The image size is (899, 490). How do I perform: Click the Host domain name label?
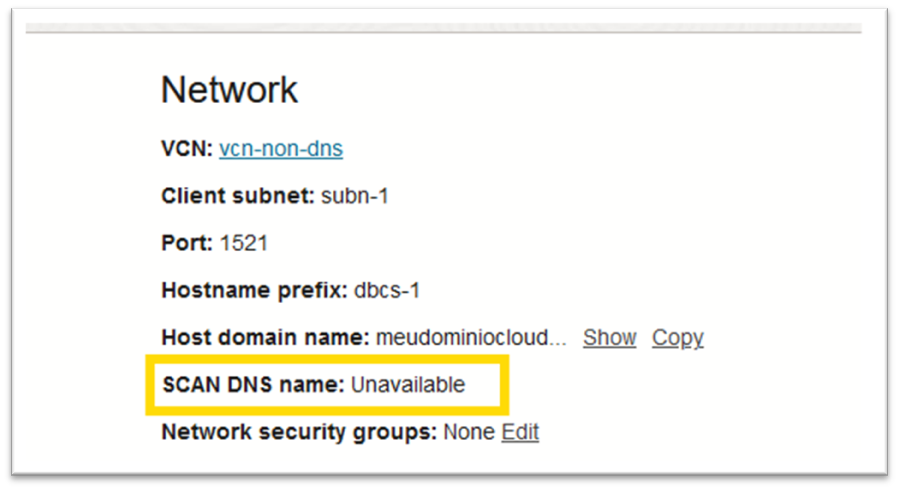pyautogui.click(x=265, y=338)
